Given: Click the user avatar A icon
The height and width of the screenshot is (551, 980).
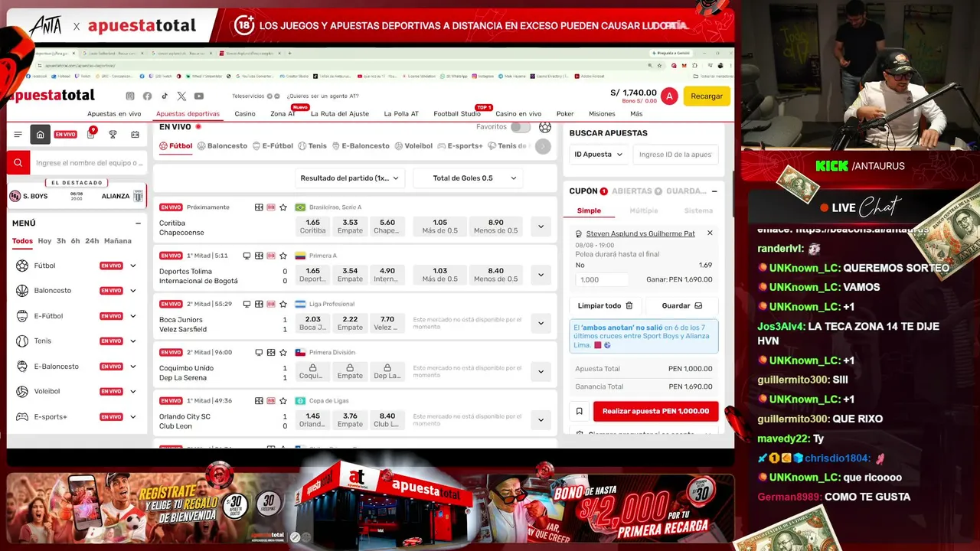Looking at the screenshot, I should click(669, 96).
